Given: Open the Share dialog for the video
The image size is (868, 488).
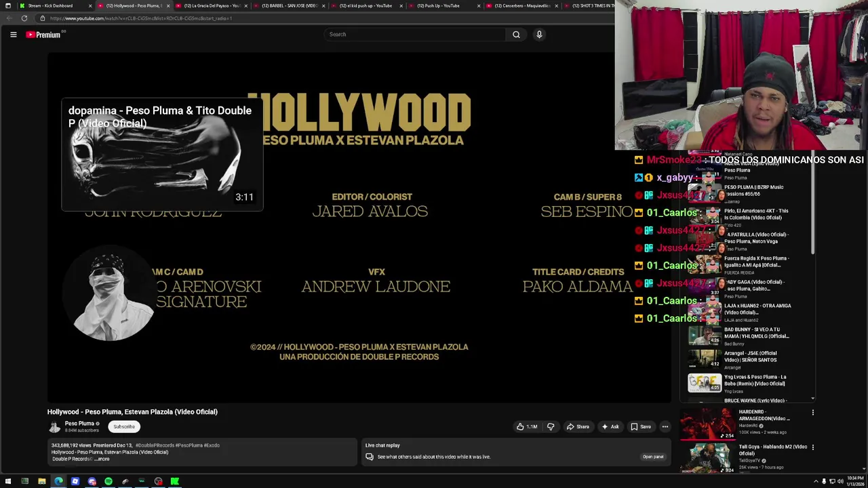Looking at the screenshot, I should tap(578, 426).
